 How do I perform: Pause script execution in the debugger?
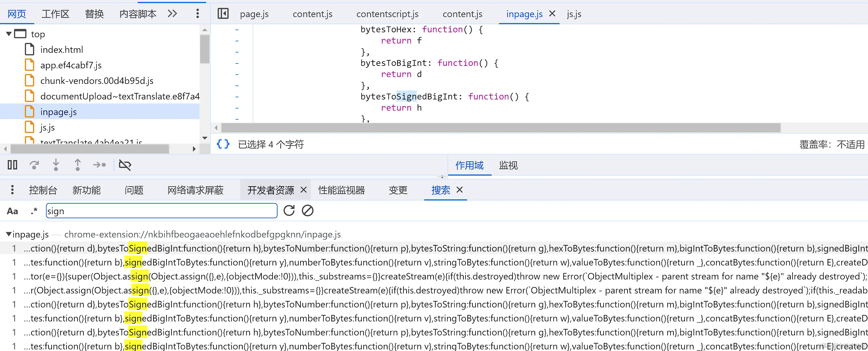click(x=12, y=165)
